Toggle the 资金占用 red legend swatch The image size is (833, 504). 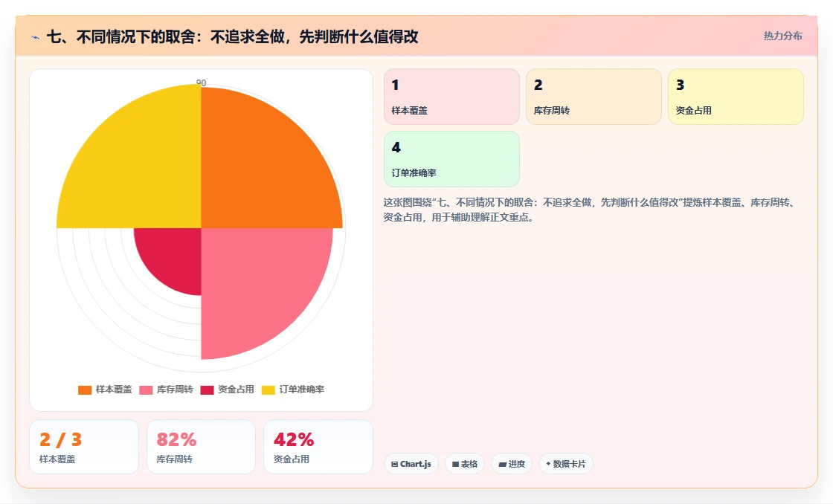(x=207, y=390)
